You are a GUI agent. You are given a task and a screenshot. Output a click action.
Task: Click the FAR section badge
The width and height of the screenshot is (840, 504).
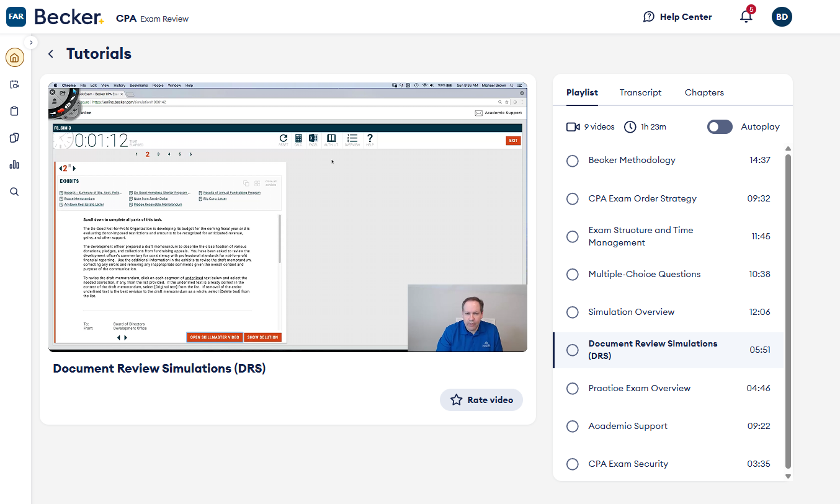click(x=16, y=17)
